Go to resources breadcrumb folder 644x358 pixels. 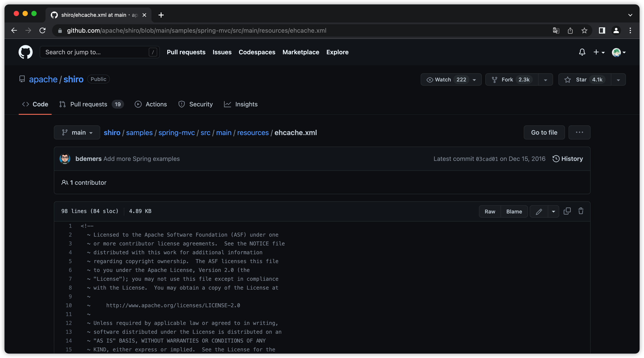pos(253,132)
